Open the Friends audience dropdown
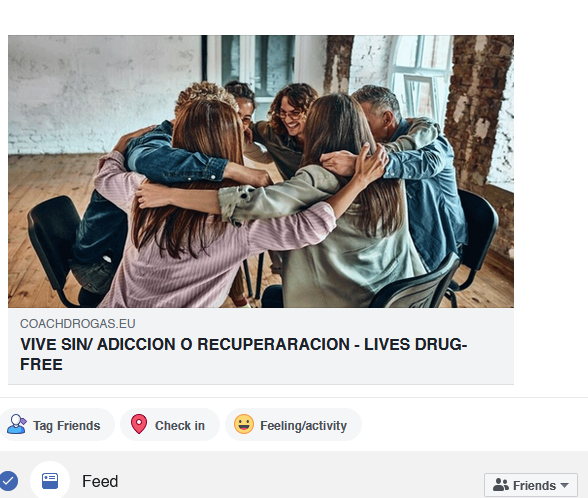588x498 pixels. (531, 485)
